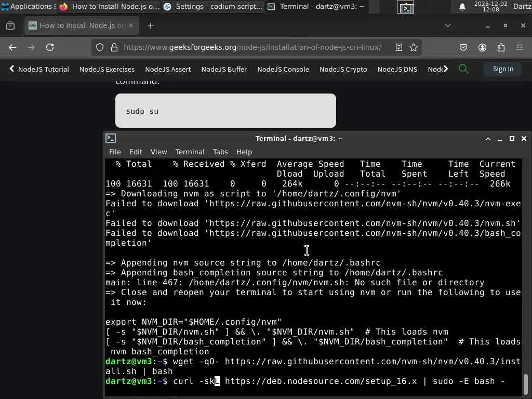Roll up terminal window with the up-arrow button

tap(488, 138)
